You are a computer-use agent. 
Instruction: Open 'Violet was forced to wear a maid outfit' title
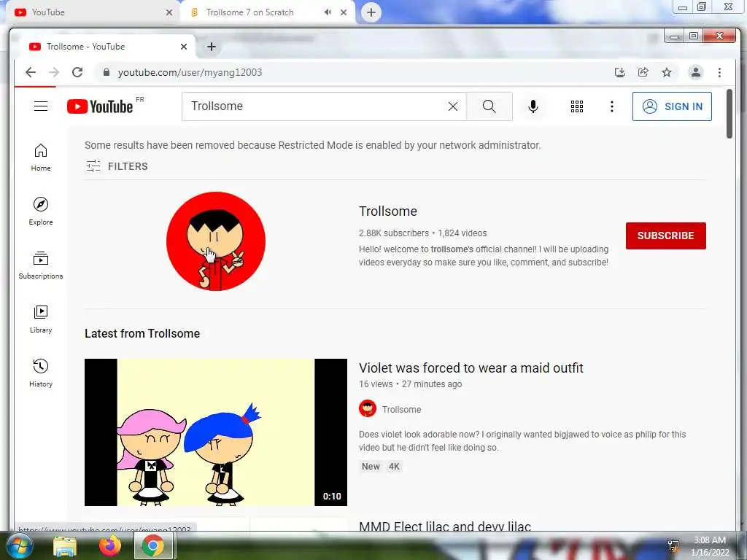[x=471, y=367]
